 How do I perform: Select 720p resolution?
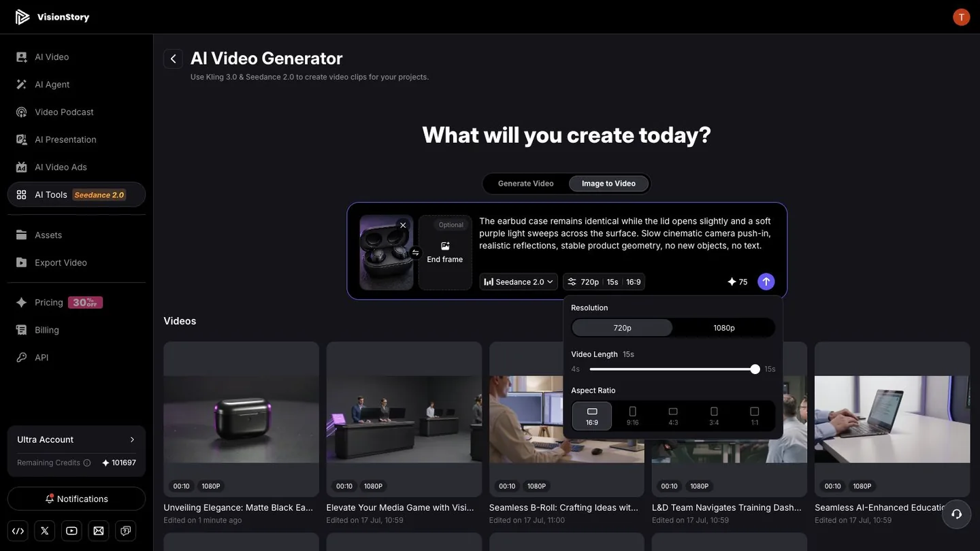tap(622, 328)
